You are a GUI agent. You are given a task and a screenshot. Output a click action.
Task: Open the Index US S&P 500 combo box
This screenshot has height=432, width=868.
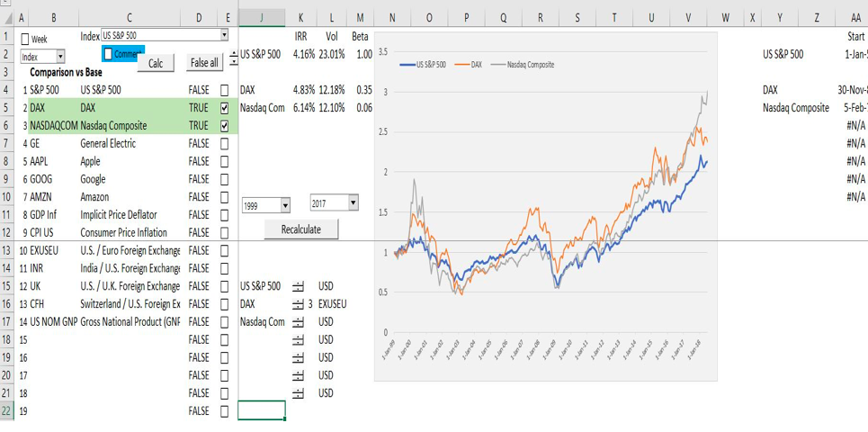pyautogui.click(x=165, y=35)
